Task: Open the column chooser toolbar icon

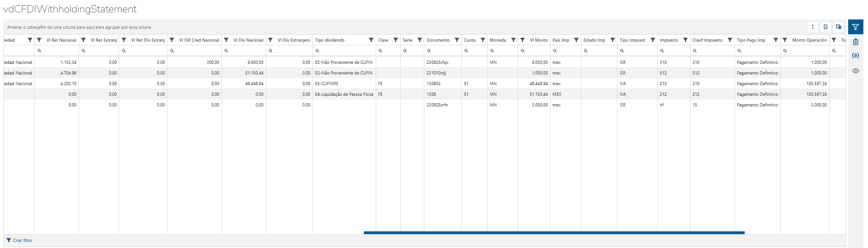Action: [x=838, y=27]
